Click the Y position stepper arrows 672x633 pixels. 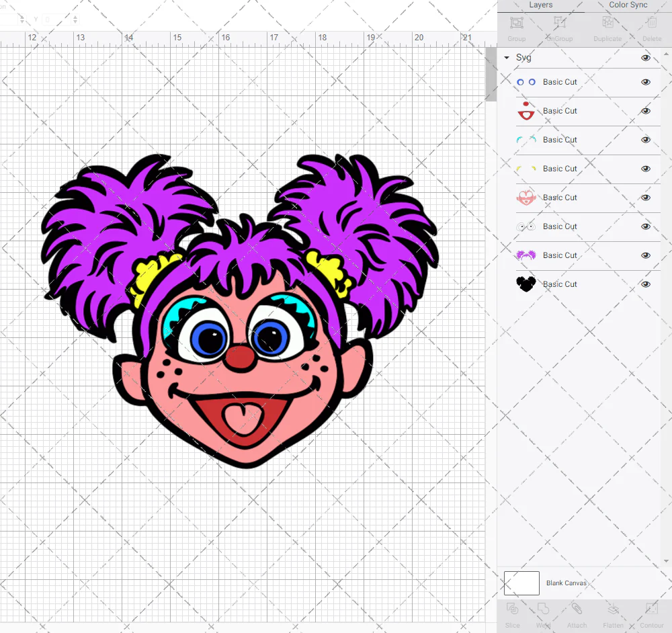click(75, 19)
